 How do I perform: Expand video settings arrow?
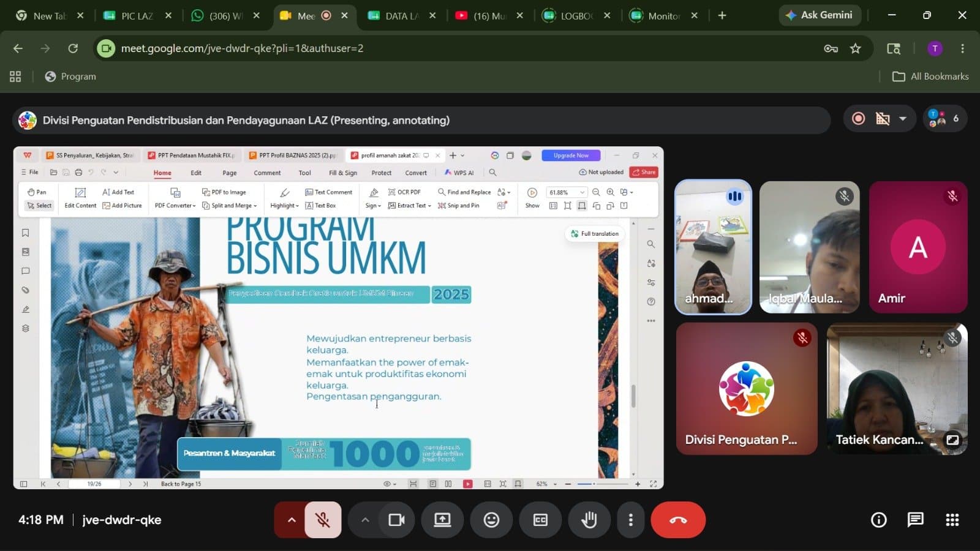pyautogui.click(x=365, y=520)
